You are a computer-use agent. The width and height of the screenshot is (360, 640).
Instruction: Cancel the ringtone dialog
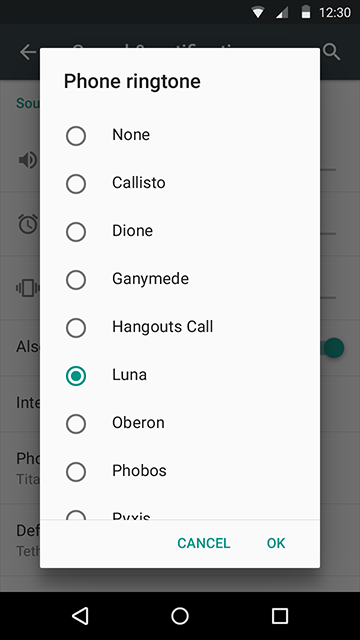(204, 543)
